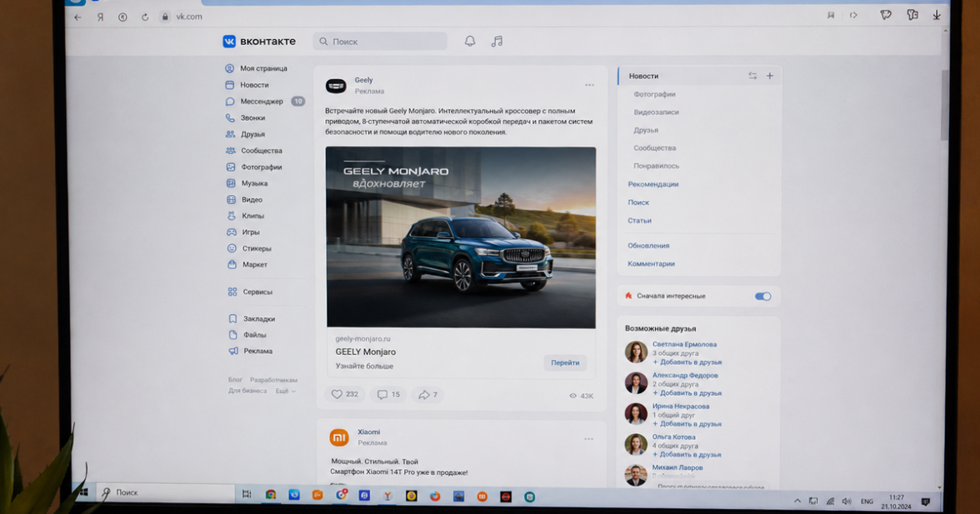Click the Видео sidebar icon
Image resolution: width=980 pixels, height=514 pixels.
231,200
